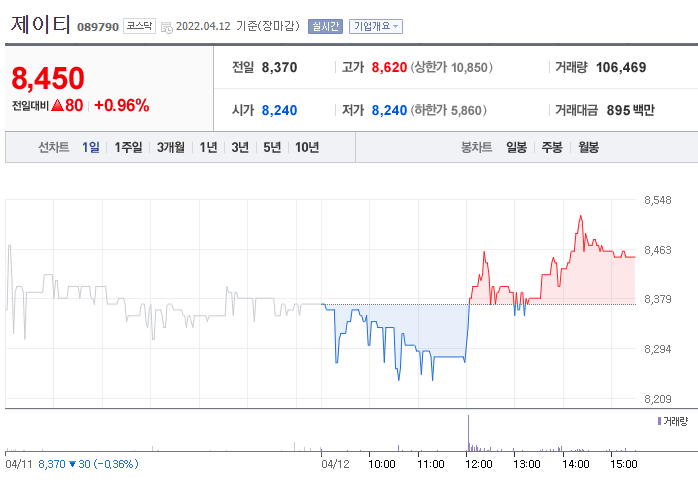The height and width of the screenshot is (485, 698).
Task: Click the +0.96% change value
Action: (122, 105)
